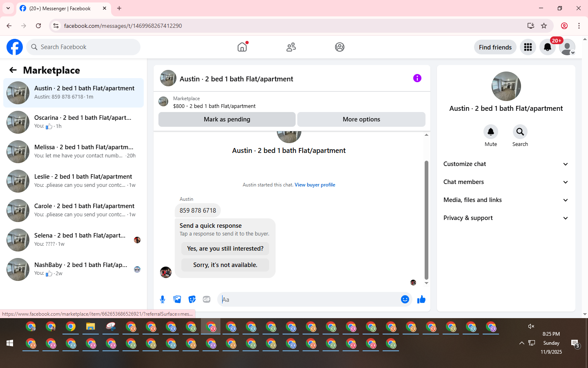Image resolution: width=588 pixels, height=368 pixels.
Task: Open the Chrome three-dot menu
Action: 579,26
